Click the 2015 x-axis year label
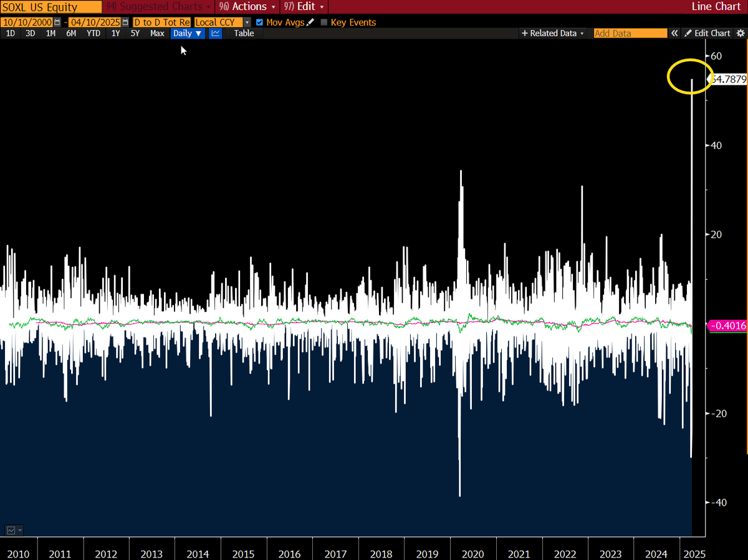 coord(243,554)
